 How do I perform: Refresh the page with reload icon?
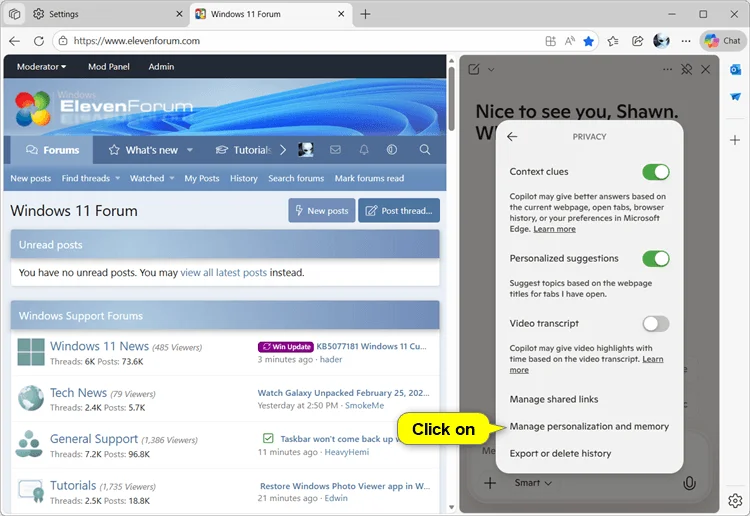tap(39, 41)
